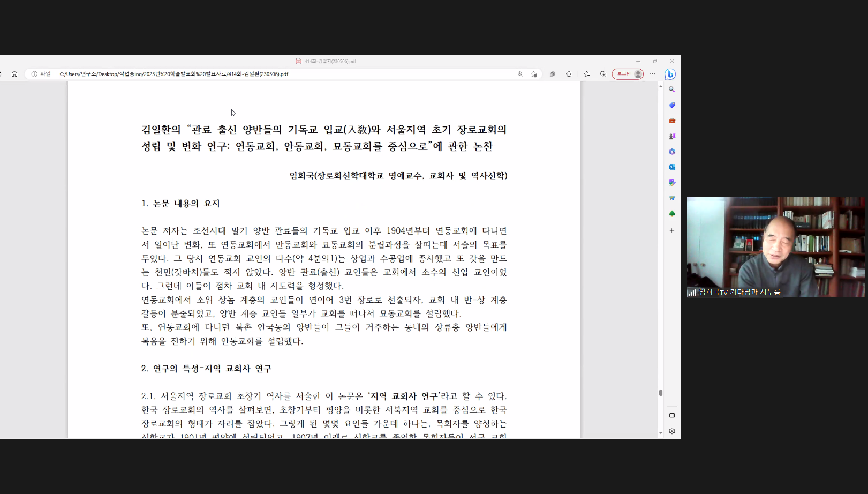The width and height of the screenshot is (868, 494).
Task: Open the zoom magnifier in the address bar
Action: click(x=520, y=74)
